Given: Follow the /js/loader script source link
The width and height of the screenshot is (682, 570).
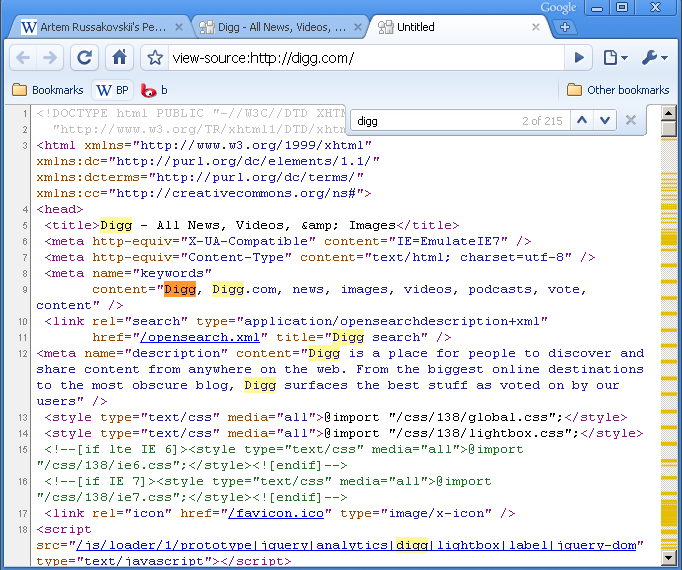Looking at the screenshot, I should pos(357,545).
